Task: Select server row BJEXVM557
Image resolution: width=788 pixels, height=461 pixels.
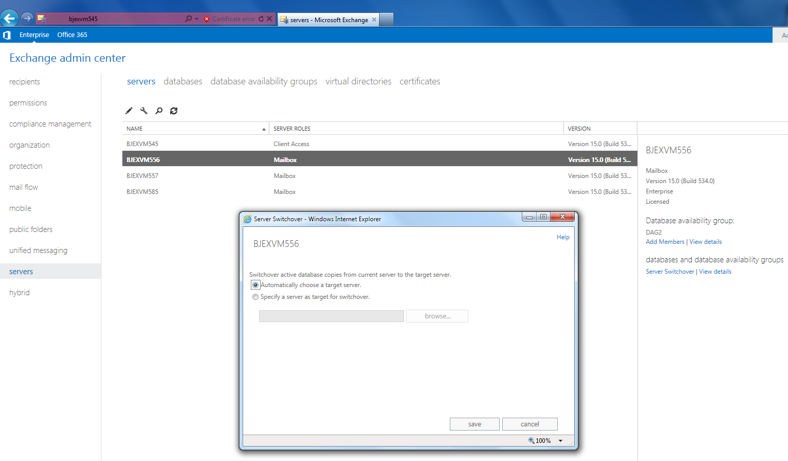Action: coord(379,176)
